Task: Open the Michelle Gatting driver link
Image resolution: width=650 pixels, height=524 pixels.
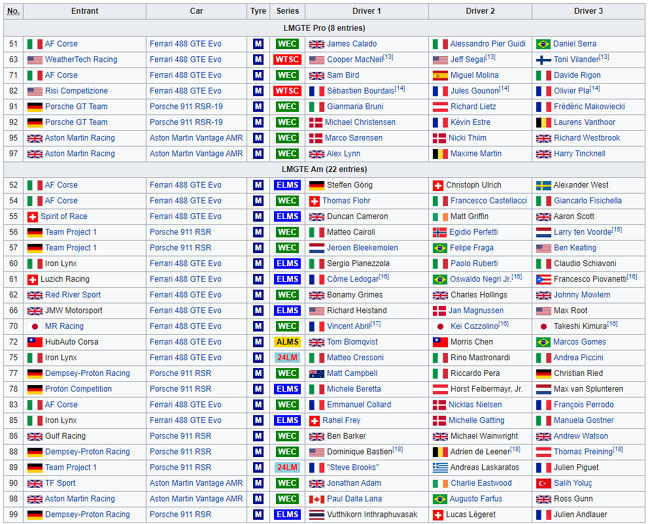Action: click(x=476, y=420)
